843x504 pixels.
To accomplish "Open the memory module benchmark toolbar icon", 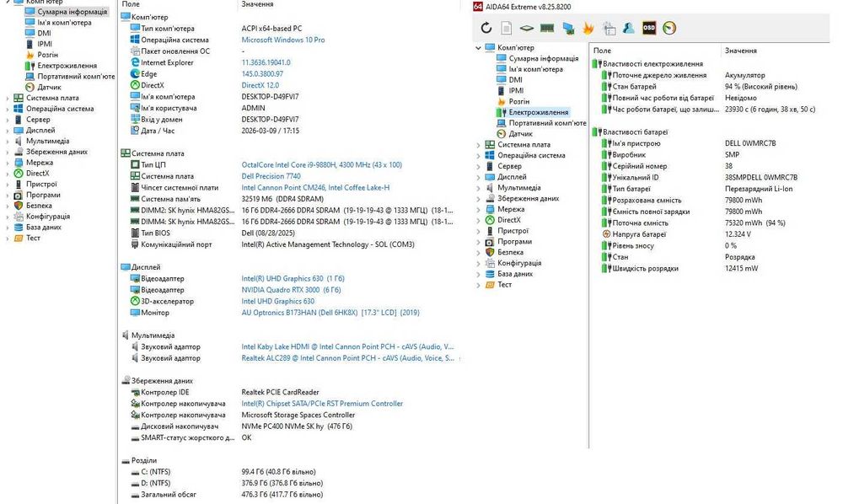I will [x=547, y=28].
